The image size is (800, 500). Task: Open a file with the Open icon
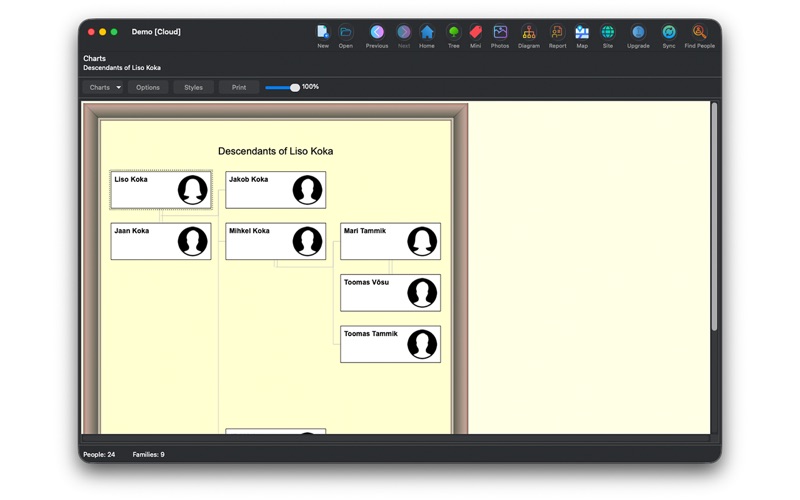[345, 32]
